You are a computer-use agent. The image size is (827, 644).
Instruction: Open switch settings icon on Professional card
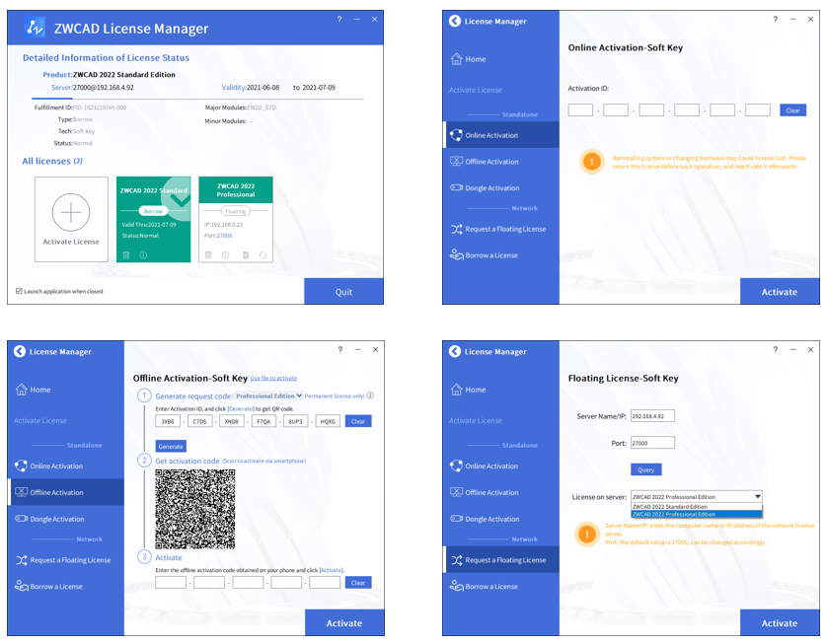246,255
